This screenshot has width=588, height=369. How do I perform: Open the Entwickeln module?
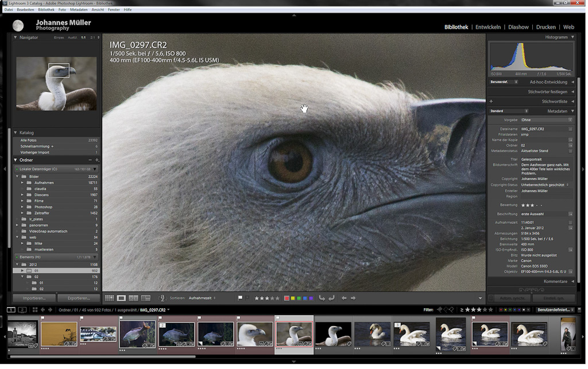click(x=488, y=27)
